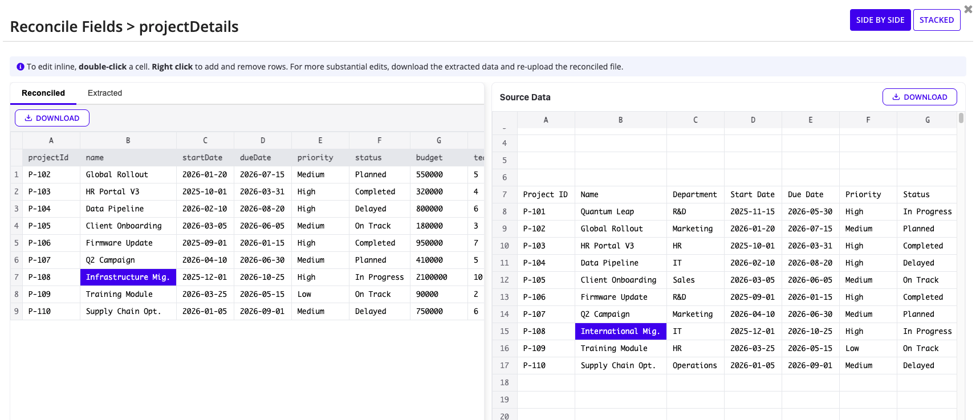Click the info icon in the hint banner
Screen dimensions: 980x420
coord(21,67)
